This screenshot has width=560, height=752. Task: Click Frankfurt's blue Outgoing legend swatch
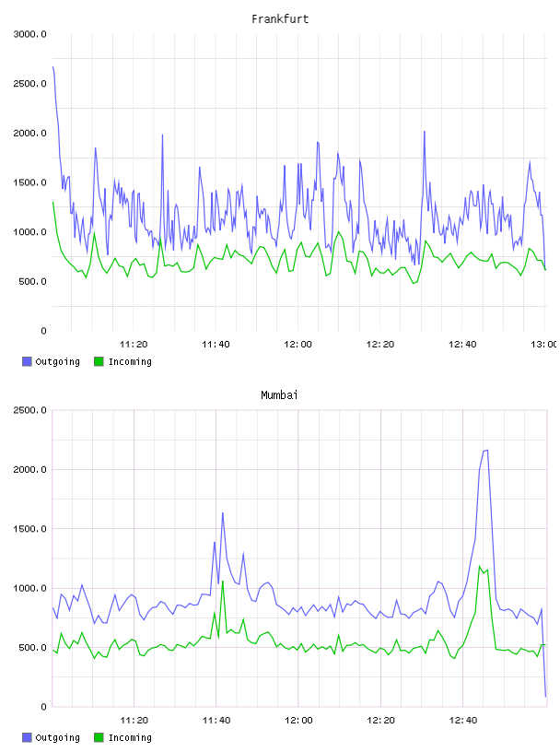(27, 361)
